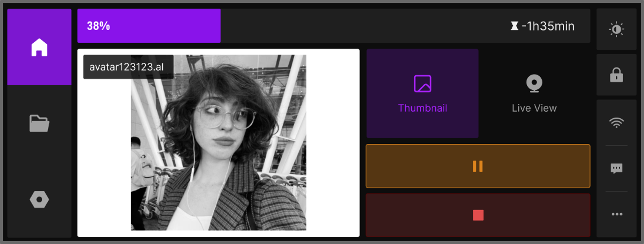This screenshot has width=644, height=244.
Task: Click the -1h35min remaining time indicator
Action: [548, 26]
